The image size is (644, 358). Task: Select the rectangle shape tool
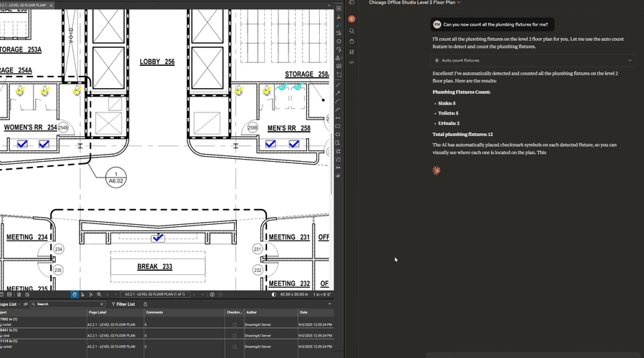tap(338, 126)
